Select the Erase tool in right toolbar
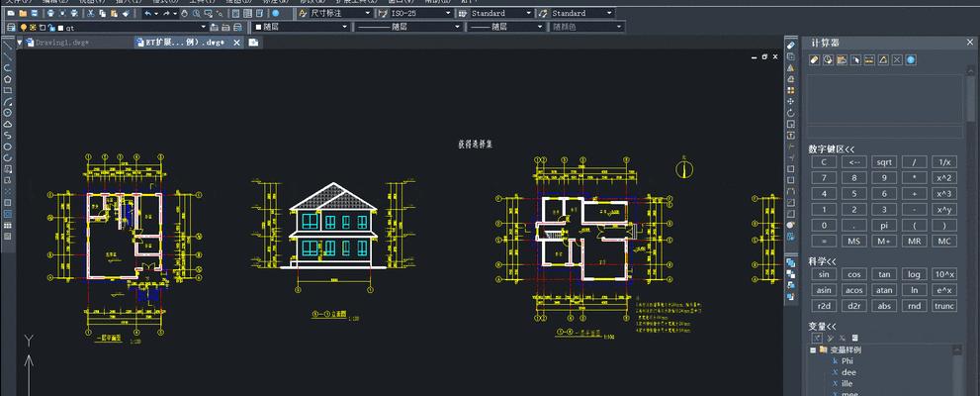This screenshot has height=396, width=980. [791, 45]
